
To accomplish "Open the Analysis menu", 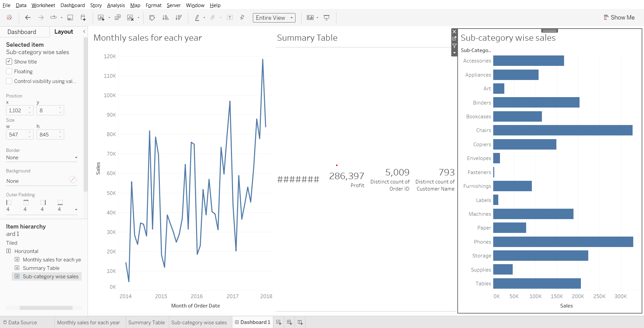I will pos(116,5).
